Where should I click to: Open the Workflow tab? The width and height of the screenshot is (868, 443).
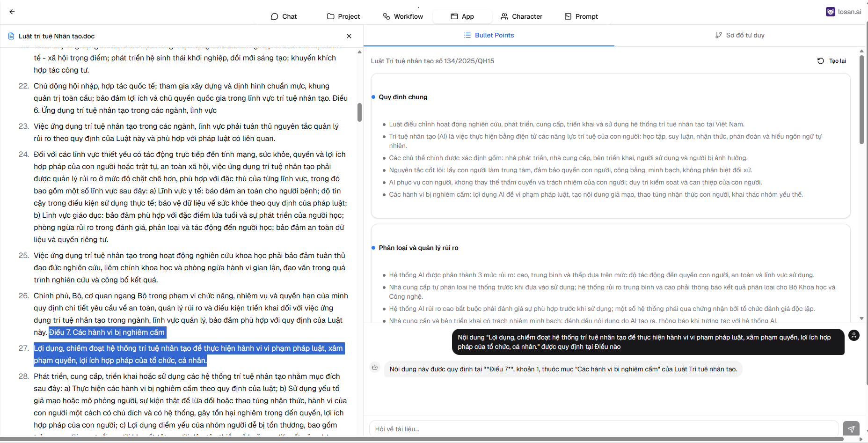(403, 16)
